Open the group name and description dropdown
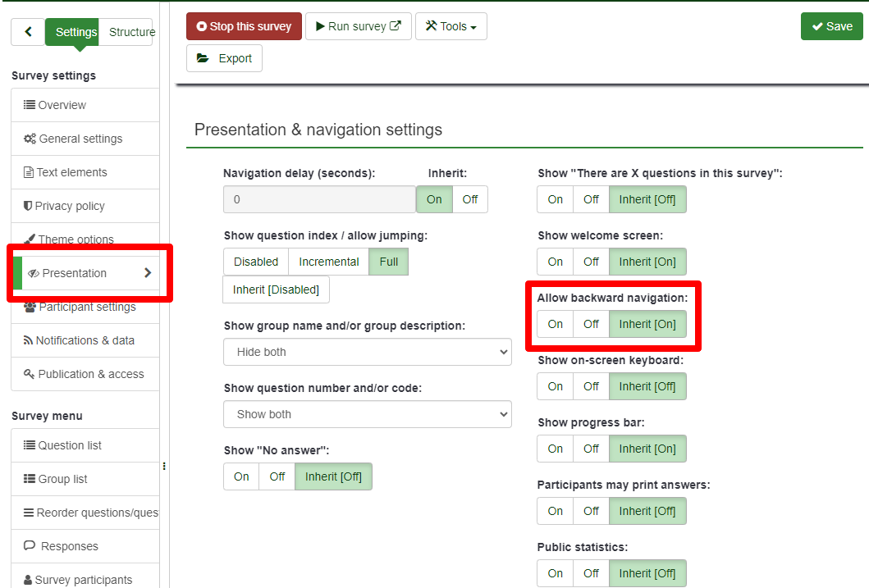Screen dimensions: 869x588 click(x=367, y=352)
